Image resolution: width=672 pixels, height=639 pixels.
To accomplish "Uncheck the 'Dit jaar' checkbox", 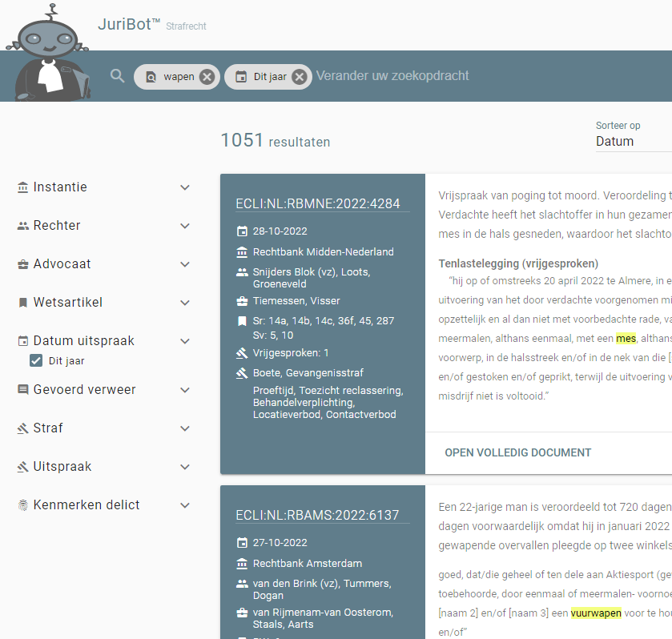I will (x=36, y=361).
